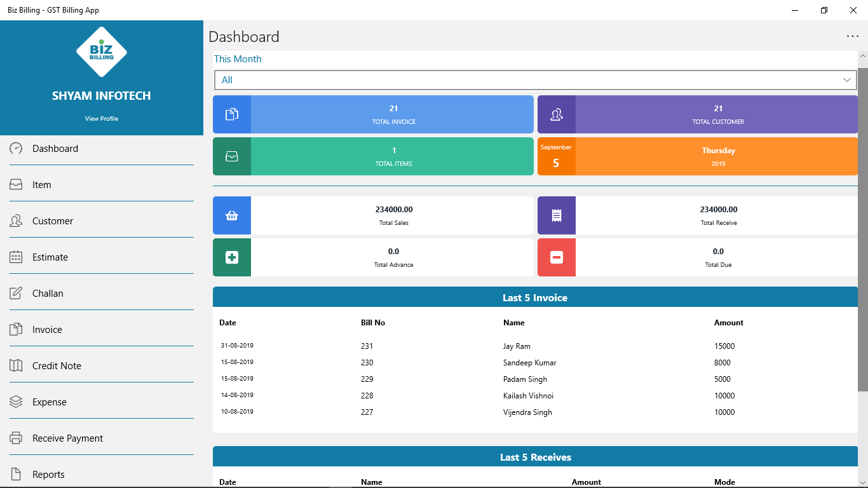Click the Total Due minus icon
Screen dimensions: 868x488
tap(557, 257)
